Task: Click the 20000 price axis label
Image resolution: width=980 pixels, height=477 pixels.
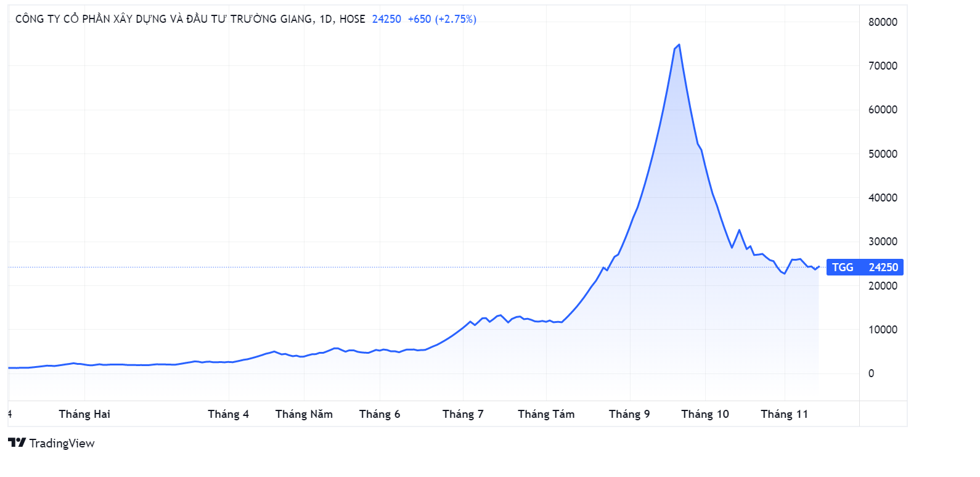Action: click(883, 286)
